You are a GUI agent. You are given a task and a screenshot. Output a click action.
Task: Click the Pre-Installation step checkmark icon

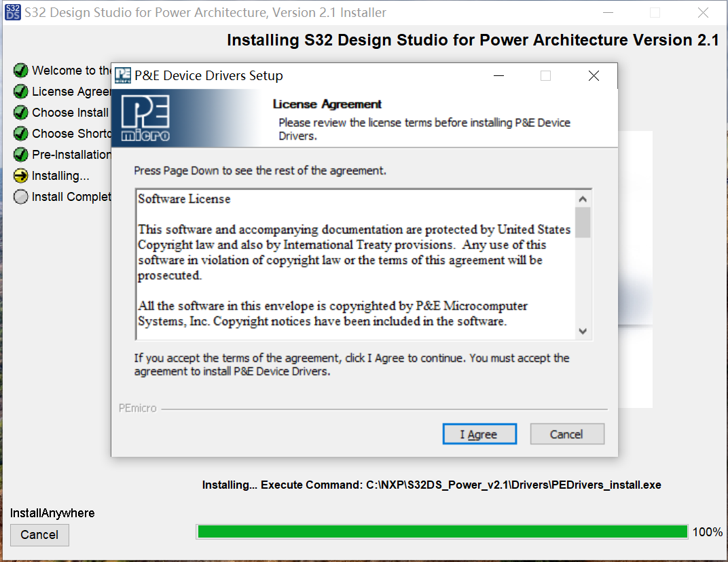tap(20, 155)
